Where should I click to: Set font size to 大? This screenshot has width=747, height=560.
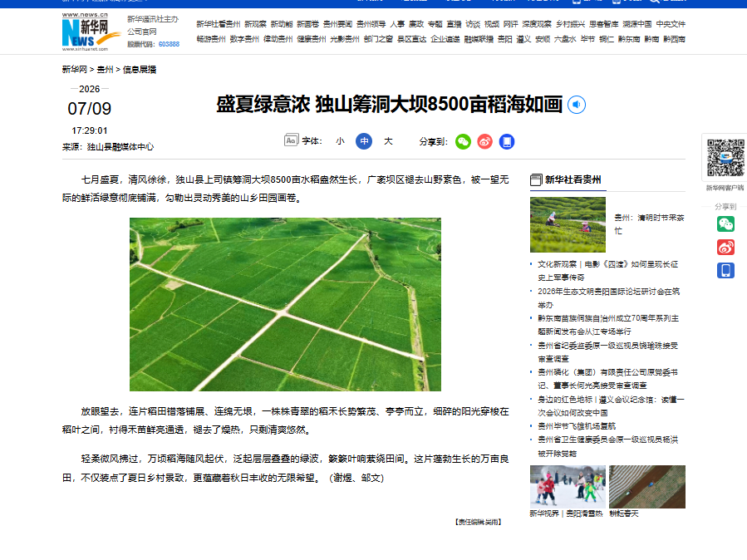pyautogui.click(x=388, y=141)
